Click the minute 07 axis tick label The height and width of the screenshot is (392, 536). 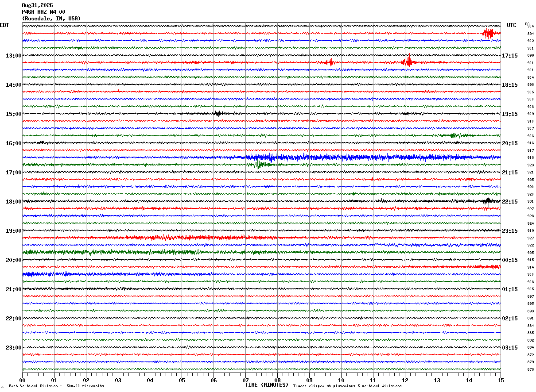point(245,380)
